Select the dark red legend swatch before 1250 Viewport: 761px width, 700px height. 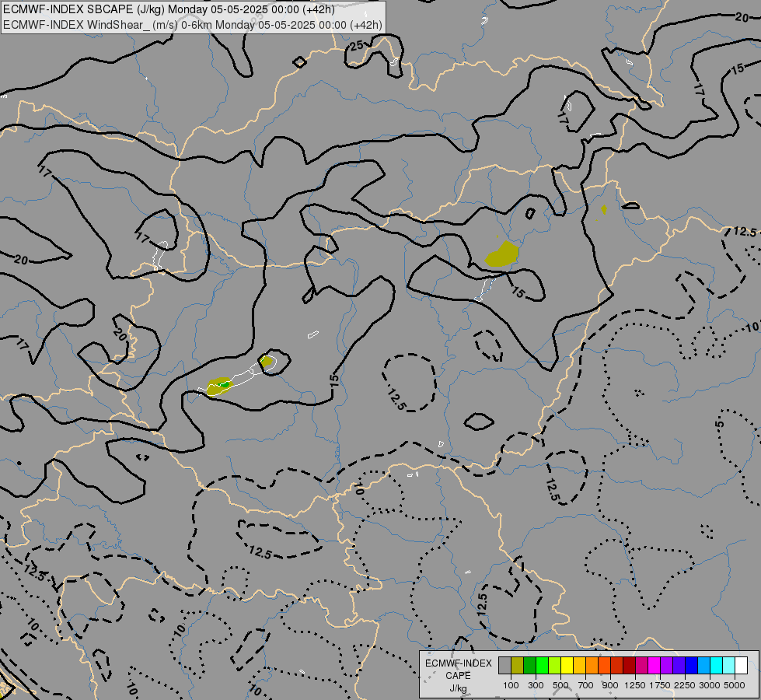click(x=629, y=665)
